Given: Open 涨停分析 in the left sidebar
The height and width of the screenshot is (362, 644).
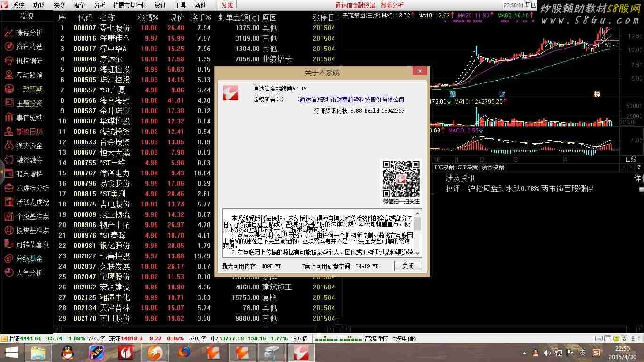Looking at the screenshot, I should click(x=29, y=33).
